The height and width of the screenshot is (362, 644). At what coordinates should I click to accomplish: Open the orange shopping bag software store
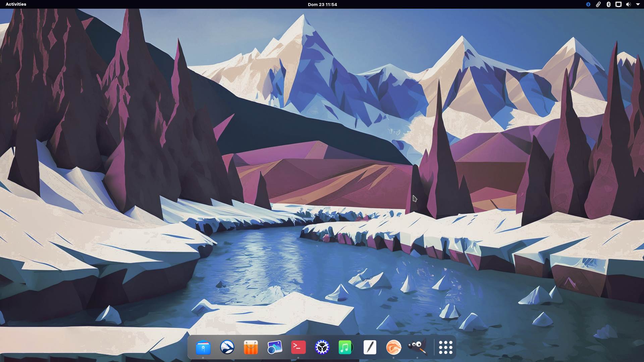251,347
